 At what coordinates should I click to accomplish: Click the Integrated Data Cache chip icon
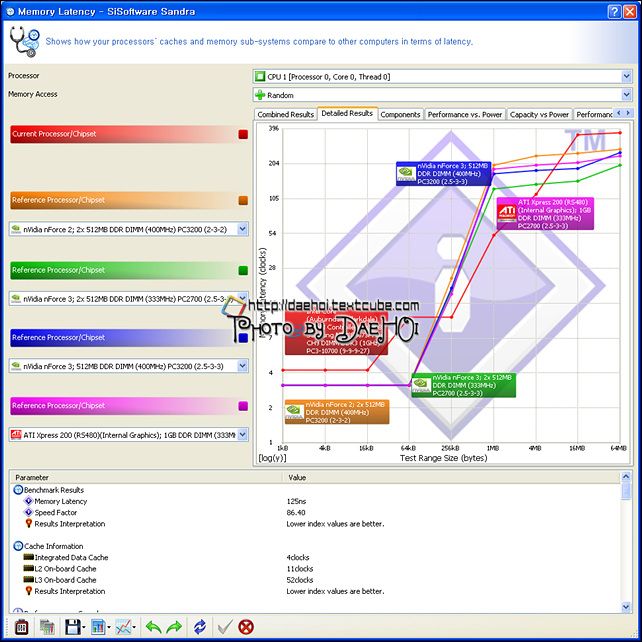(x=28, y=557)
